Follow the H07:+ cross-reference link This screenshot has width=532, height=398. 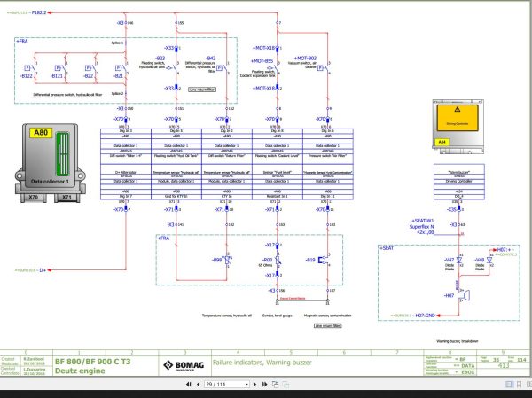505,250
